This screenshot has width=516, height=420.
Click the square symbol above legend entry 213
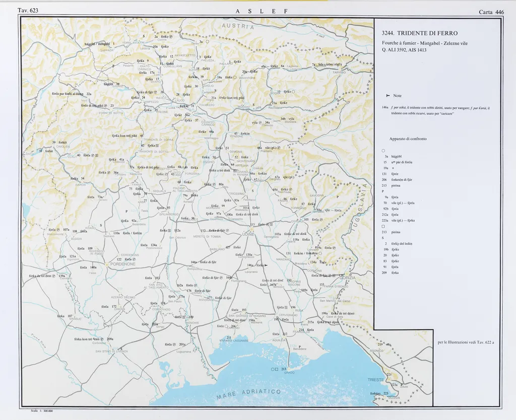click(x=383, y=226)
